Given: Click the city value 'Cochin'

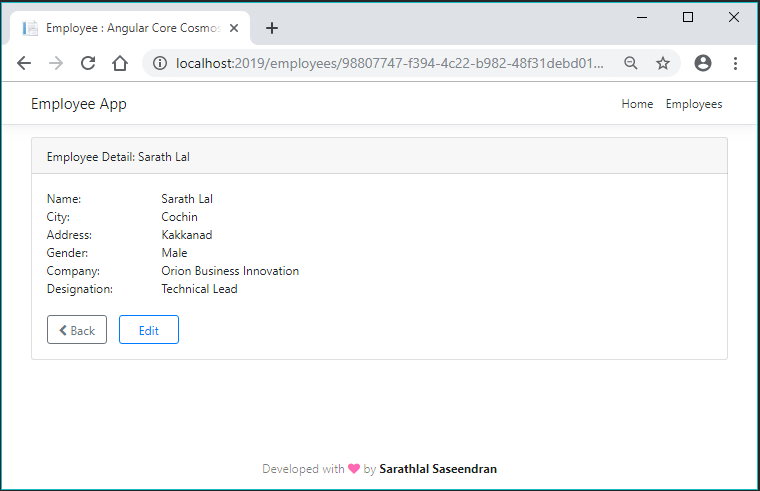Looking at the screenshot, I should tap(179, 217).
